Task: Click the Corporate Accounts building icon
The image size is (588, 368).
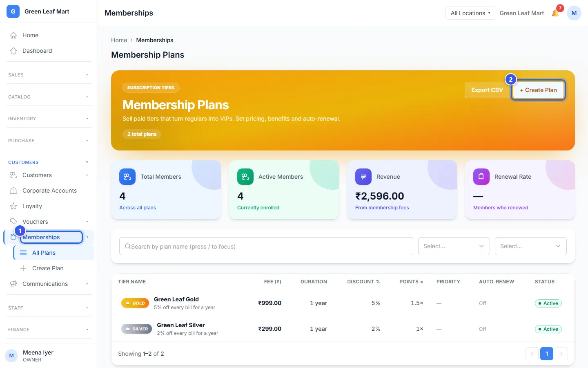Action: (13, 191)
